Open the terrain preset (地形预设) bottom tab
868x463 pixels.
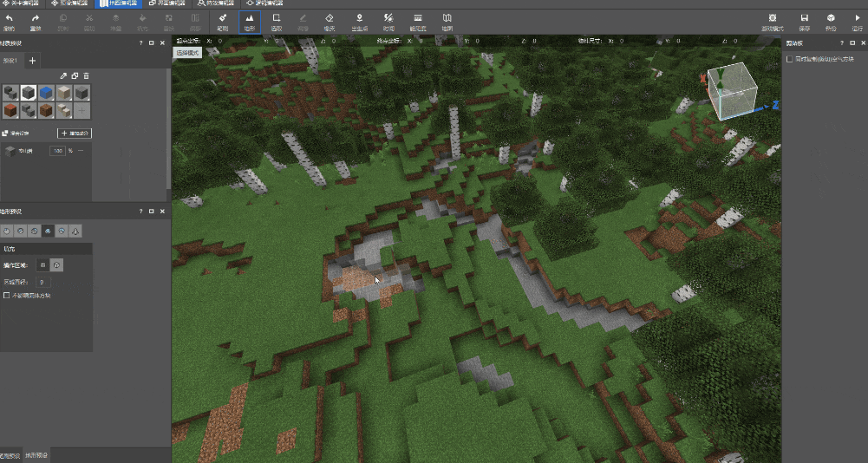tap(37, 456)
